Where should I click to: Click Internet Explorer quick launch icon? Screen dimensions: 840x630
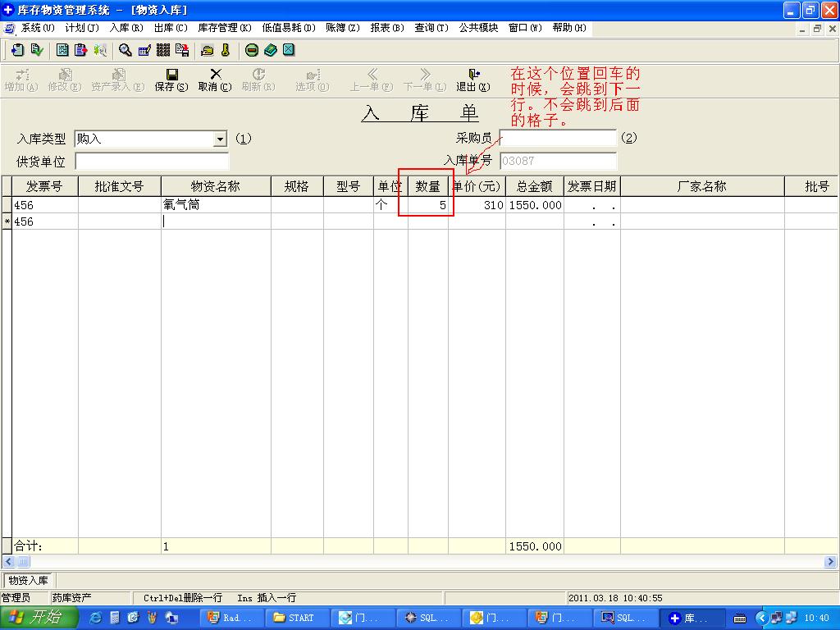[x=96, y=618]
